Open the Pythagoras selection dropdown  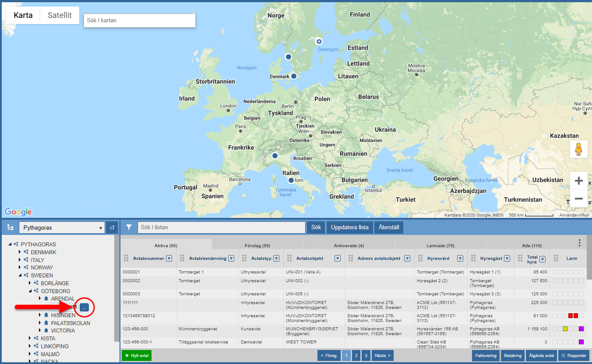(x=62, y=227)
